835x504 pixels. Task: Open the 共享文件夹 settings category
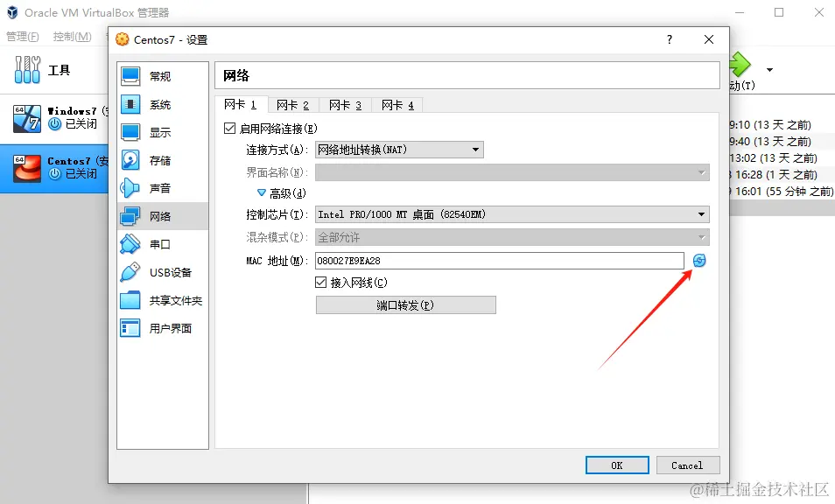(163, 300)
